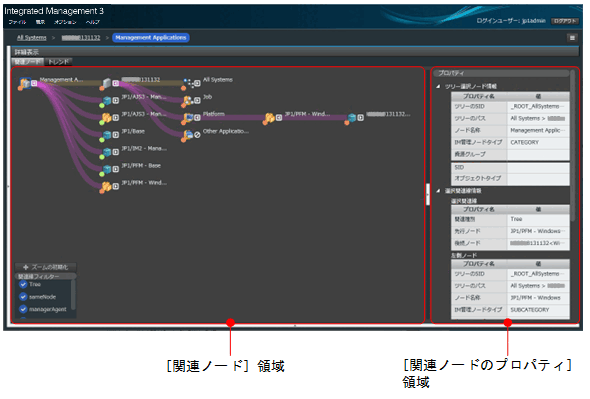This screenshot has width=590, height=399.
Task: Expand the JP1/PFM - Base node
Action: (x=116, y=169)
